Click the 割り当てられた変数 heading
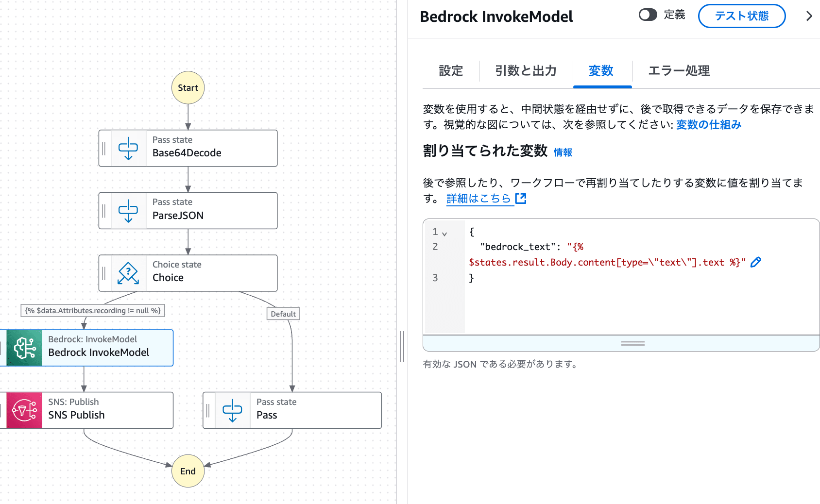 tap(485, 151)
